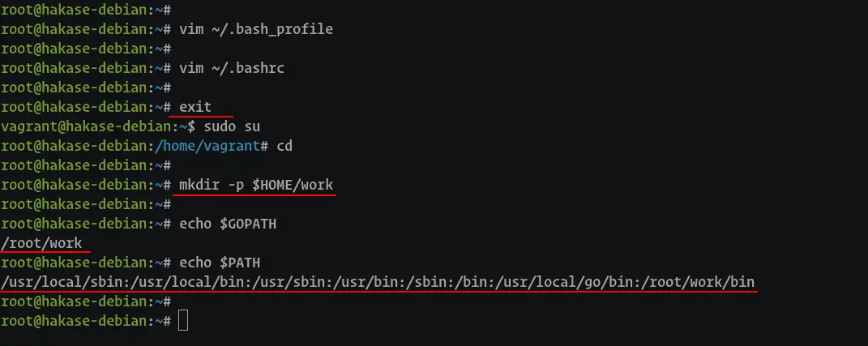Click the empty prompt just above cursor line
The height and width of the screenshot is (346, 868).
point(86,301)
